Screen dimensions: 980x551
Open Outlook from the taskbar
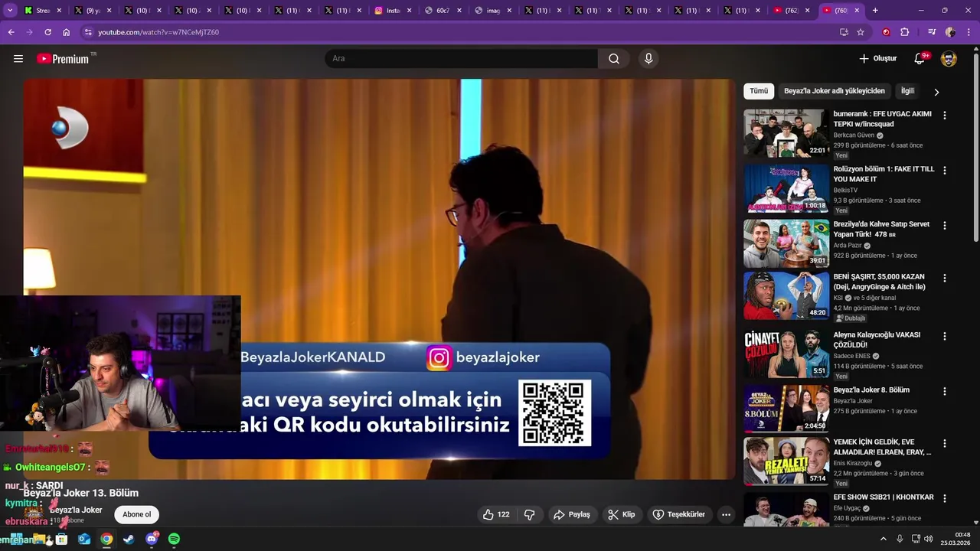point(84,539)
